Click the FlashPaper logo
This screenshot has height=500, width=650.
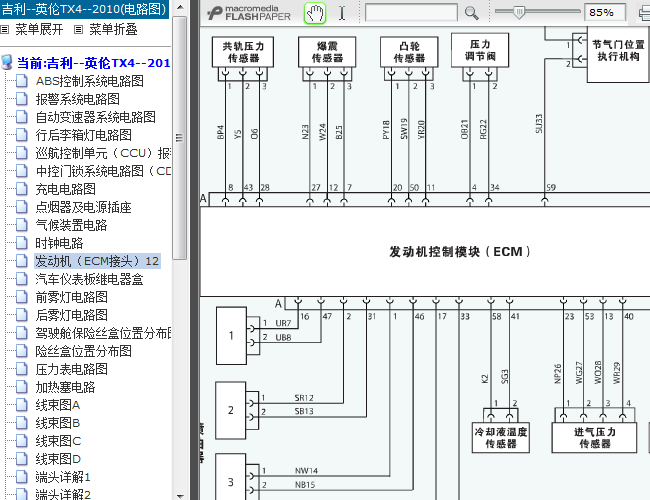click(249, 13)
